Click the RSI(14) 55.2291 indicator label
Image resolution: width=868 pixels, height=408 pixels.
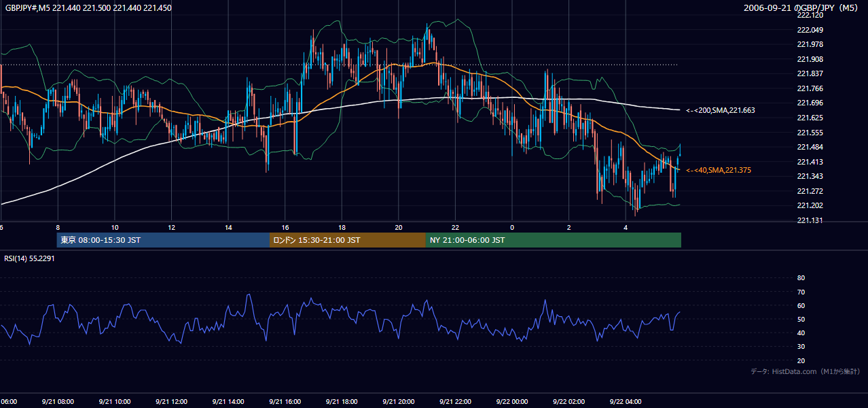[x=29, y=258]
